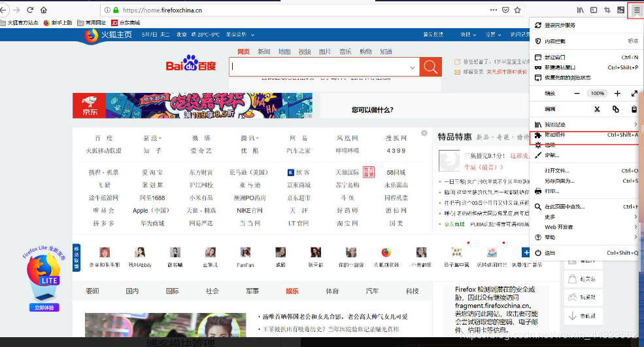The image size is (644, 347).
Task: Select the 娱乐 news tab
Action: pos(292,291)
